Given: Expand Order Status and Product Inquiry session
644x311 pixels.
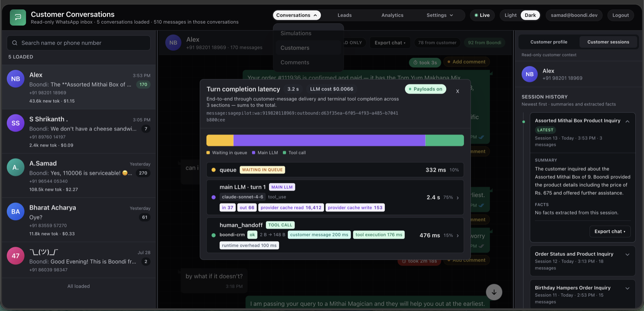Looking at the screenshot, I should click(x=627, y=255).
